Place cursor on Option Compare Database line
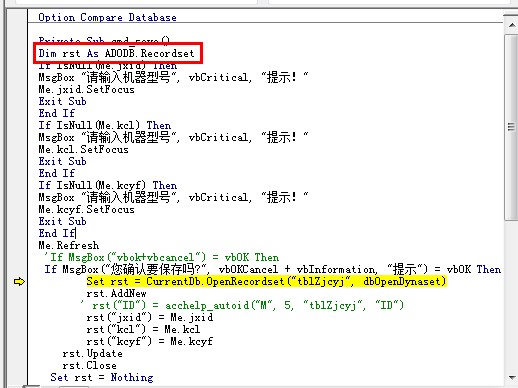 107,17
